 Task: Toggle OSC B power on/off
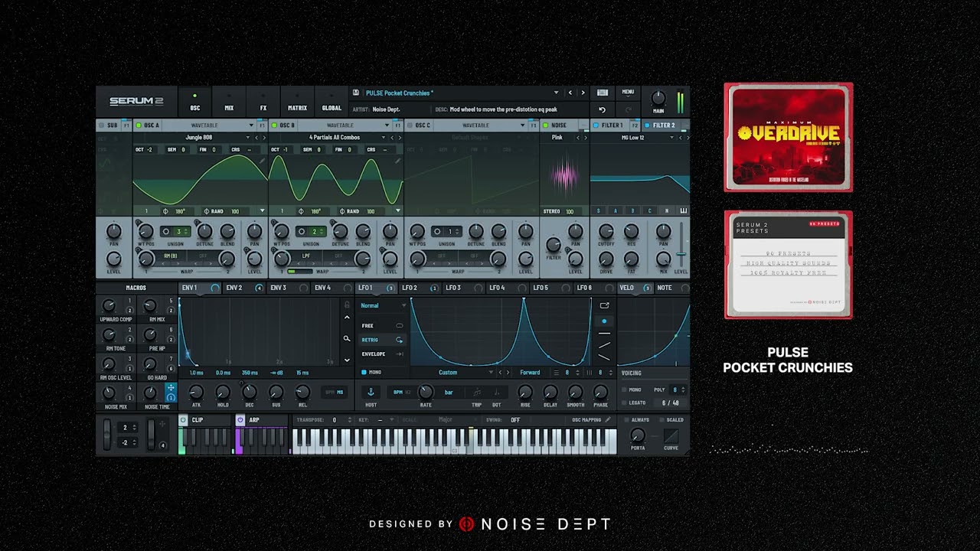274,125
